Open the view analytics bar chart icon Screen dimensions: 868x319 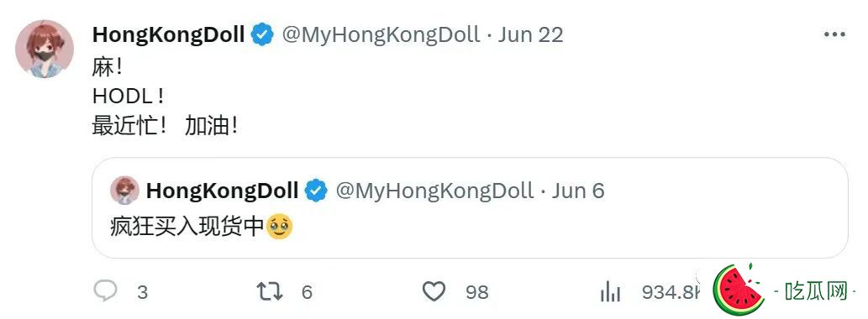click(610, 291)
